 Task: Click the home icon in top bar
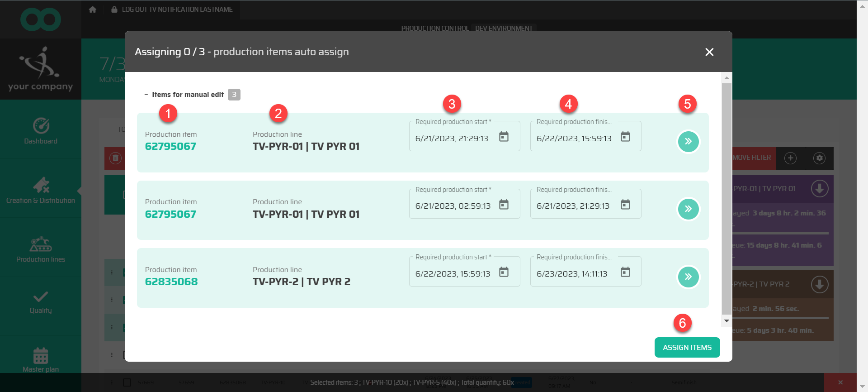click(x=93, y=10)
